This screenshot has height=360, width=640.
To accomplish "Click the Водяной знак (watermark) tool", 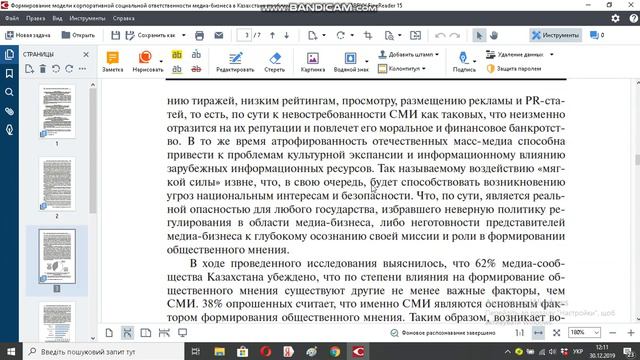I will click(350, 62).
